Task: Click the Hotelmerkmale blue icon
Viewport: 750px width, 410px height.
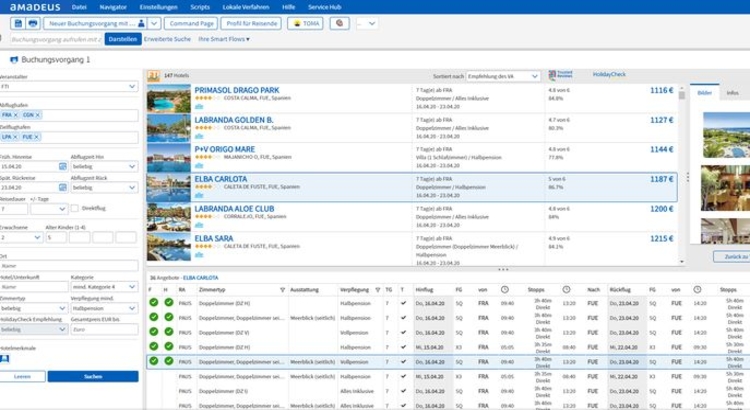Action: tap(5, 359)
